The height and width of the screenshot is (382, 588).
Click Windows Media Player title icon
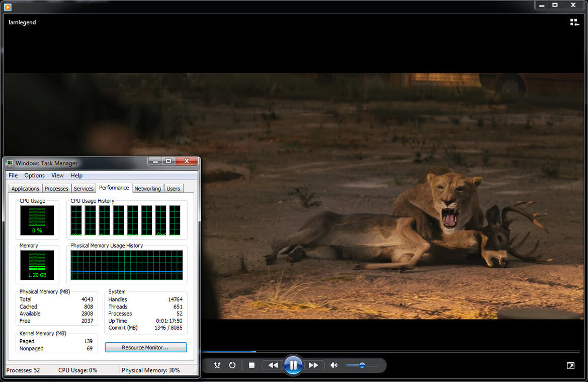click(x=8, y=7)
